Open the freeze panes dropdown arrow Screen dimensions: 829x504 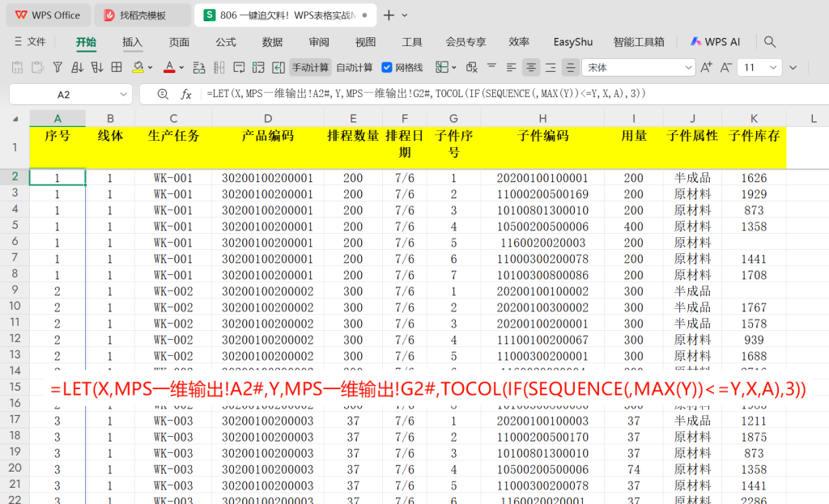coord(453,68)
